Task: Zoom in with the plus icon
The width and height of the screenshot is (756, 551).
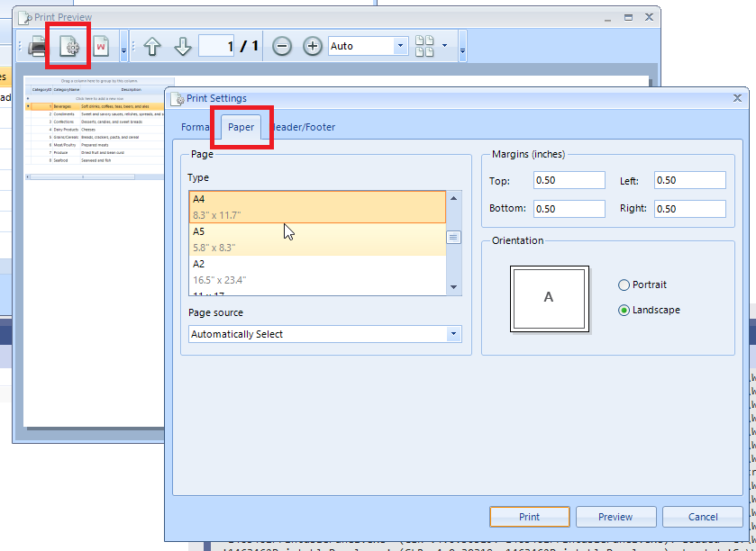Action: tap(313, 46)
